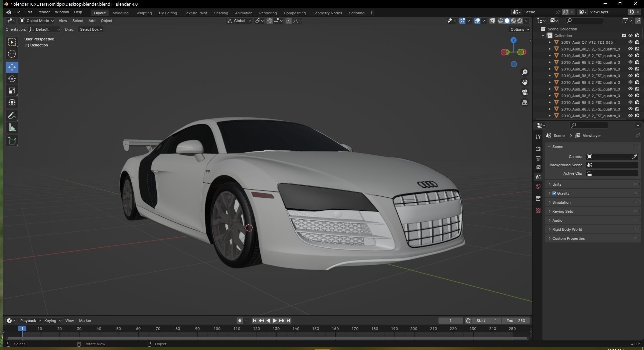
Task: Click the Keying button in timeline
Action: [x=52, y=321]
